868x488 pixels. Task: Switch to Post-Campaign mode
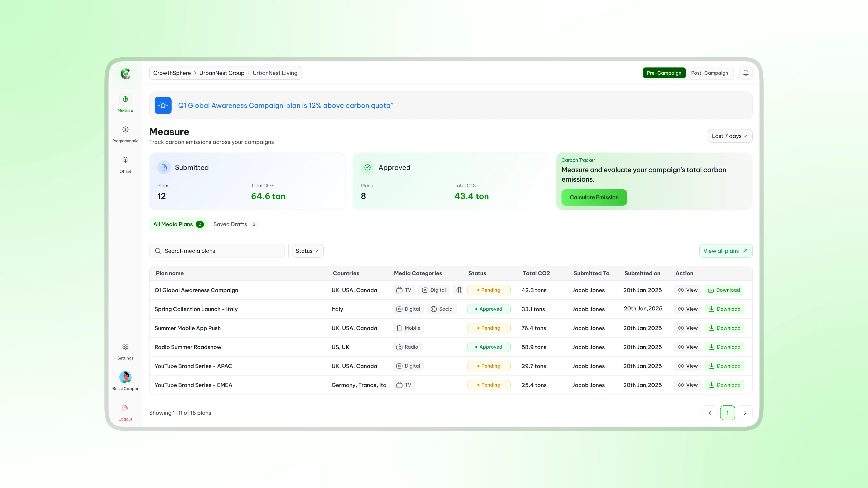(709, 73)
